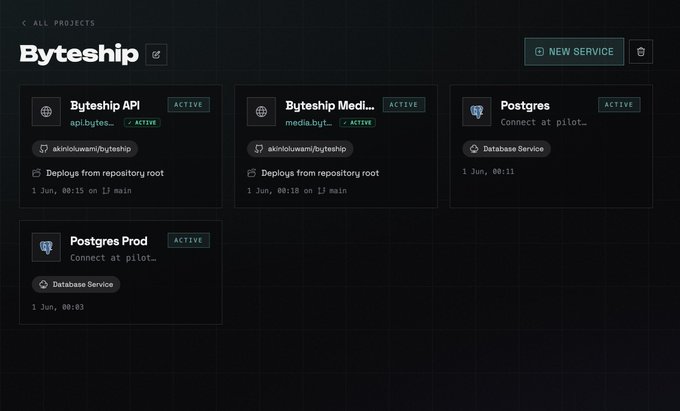Click the green domain active badge under Byteship API

tap(142, 123)
